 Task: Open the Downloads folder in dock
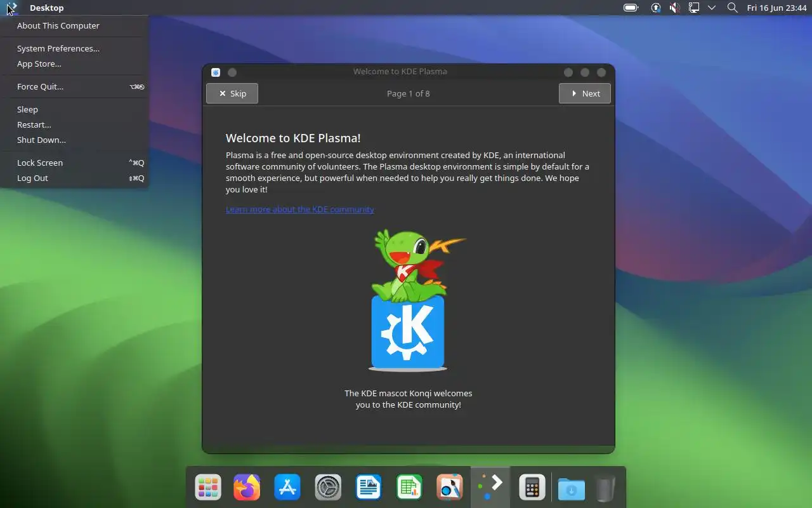[x=572, y=488]
